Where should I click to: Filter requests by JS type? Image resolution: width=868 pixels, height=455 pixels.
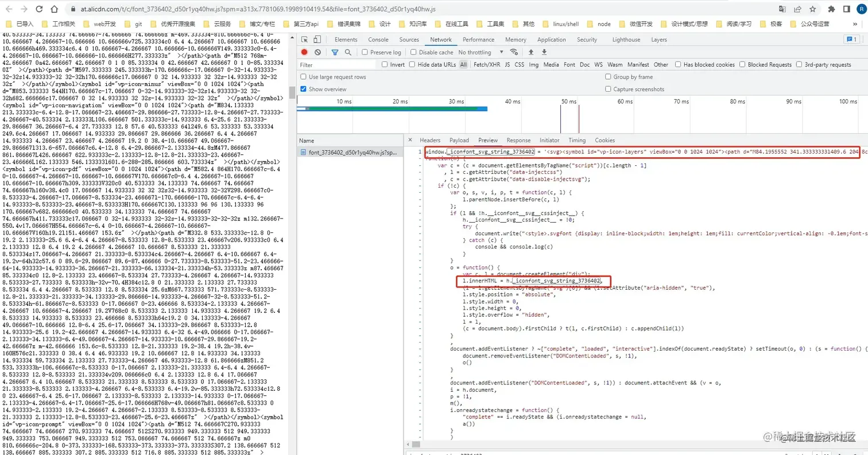[x=507, y=65]
